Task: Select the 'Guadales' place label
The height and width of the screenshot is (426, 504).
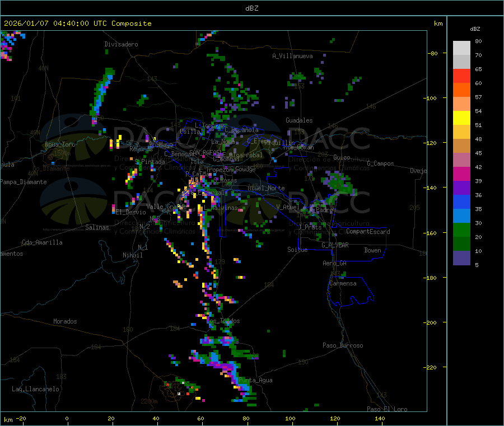Action: 299,120
